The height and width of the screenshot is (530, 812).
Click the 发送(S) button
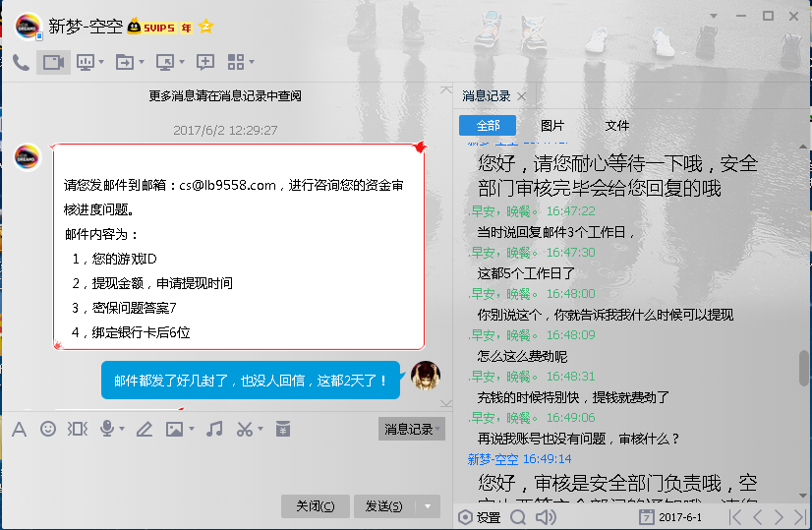(383, 506)
